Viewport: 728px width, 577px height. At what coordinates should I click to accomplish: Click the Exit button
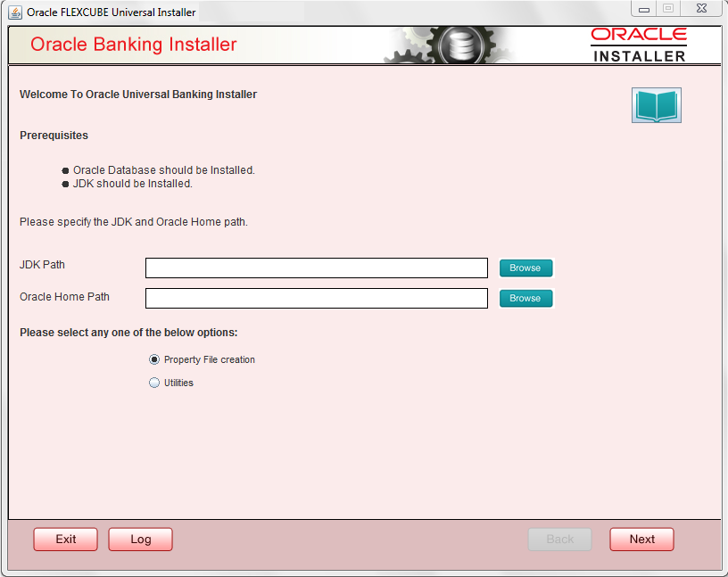point(65,539)
